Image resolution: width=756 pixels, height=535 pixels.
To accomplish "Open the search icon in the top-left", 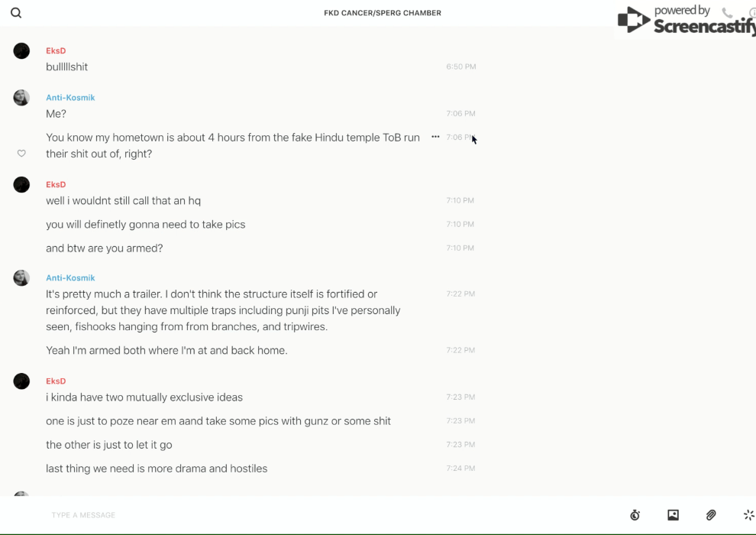I will coord(16,13).
